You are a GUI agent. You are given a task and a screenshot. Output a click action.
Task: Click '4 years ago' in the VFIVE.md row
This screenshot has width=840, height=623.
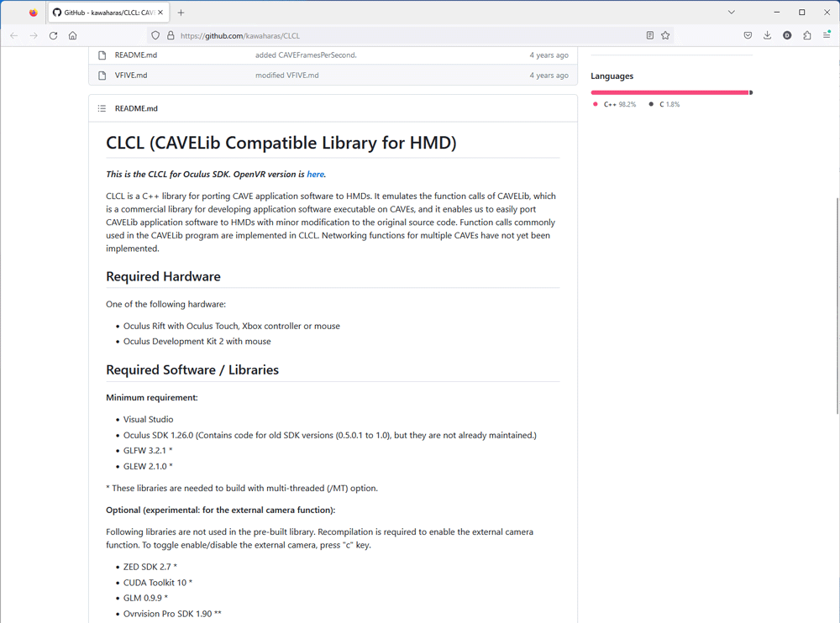549,76
